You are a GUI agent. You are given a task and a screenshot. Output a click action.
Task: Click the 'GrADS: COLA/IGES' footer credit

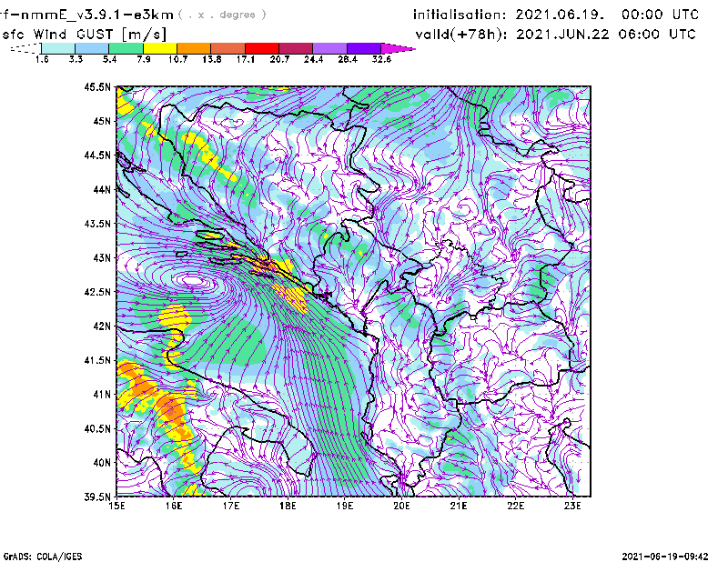[x=43, y=557]
